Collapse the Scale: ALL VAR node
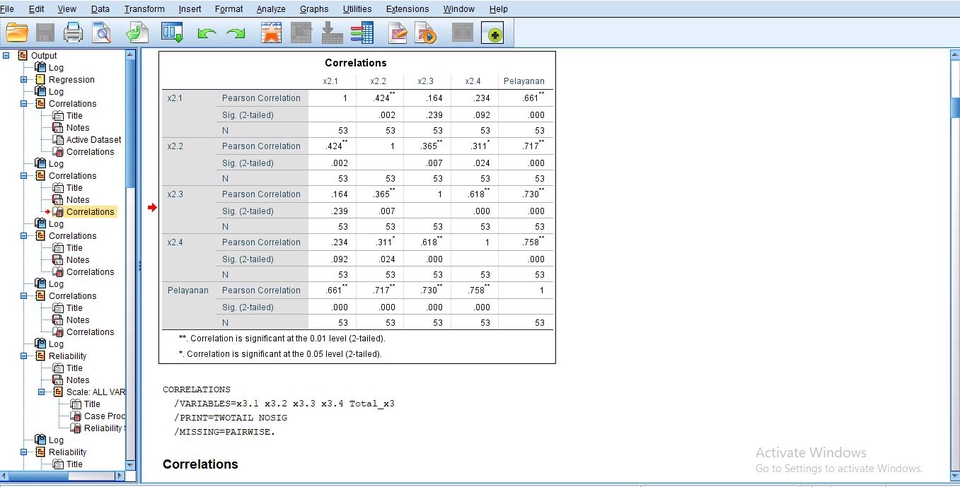This screenshot has height=487, width=960. click(41, 392)
